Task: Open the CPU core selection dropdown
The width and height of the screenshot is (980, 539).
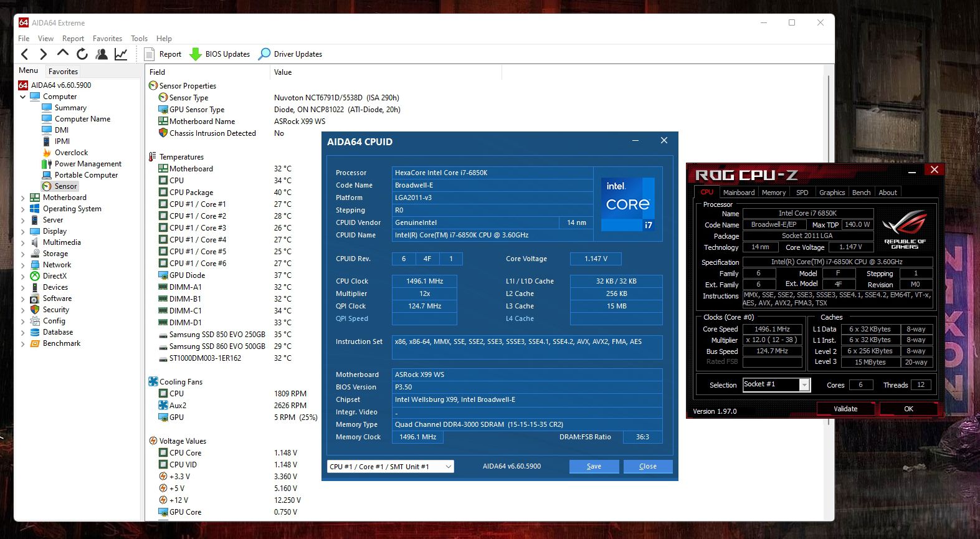Action: pos(390,467)
